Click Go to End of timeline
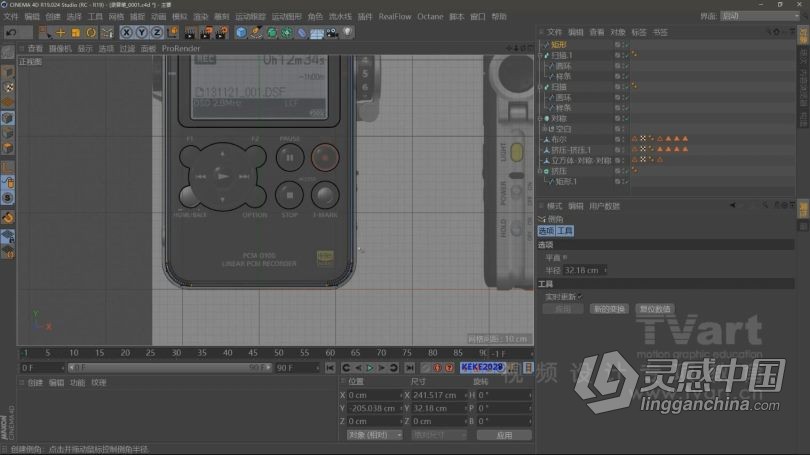Screen dimensions: 810x455 click(x=410, y=368)
